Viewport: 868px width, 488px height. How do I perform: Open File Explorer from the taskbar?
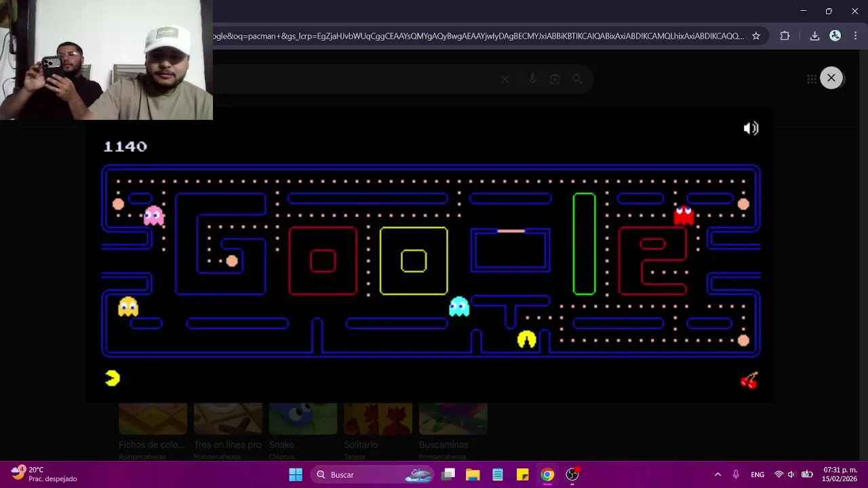pyautogui.click(x=473, y=474)
